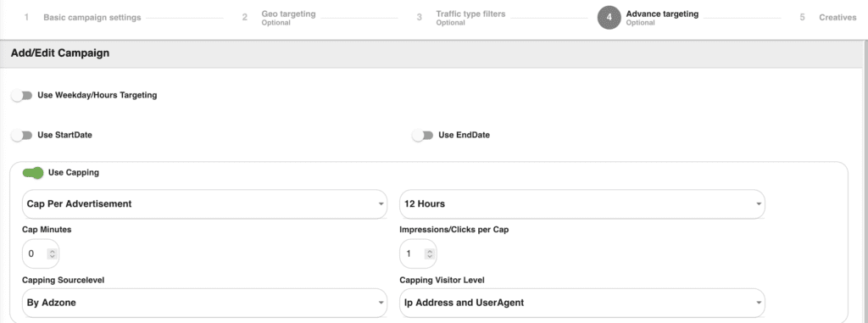Click the Impressions/Clicks per Cap label

pyautogui.click(x=454, y=230)
